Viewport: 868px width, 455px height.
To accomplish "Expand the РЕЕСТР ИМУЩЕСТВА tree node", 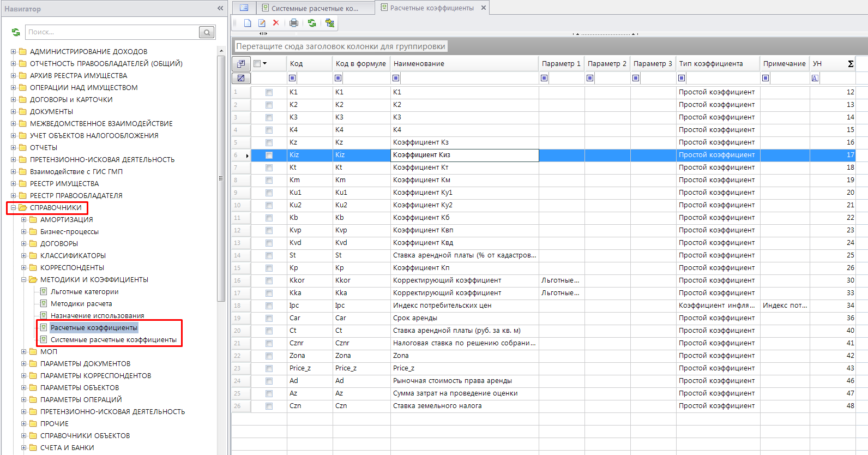I will tap(14, 183).
